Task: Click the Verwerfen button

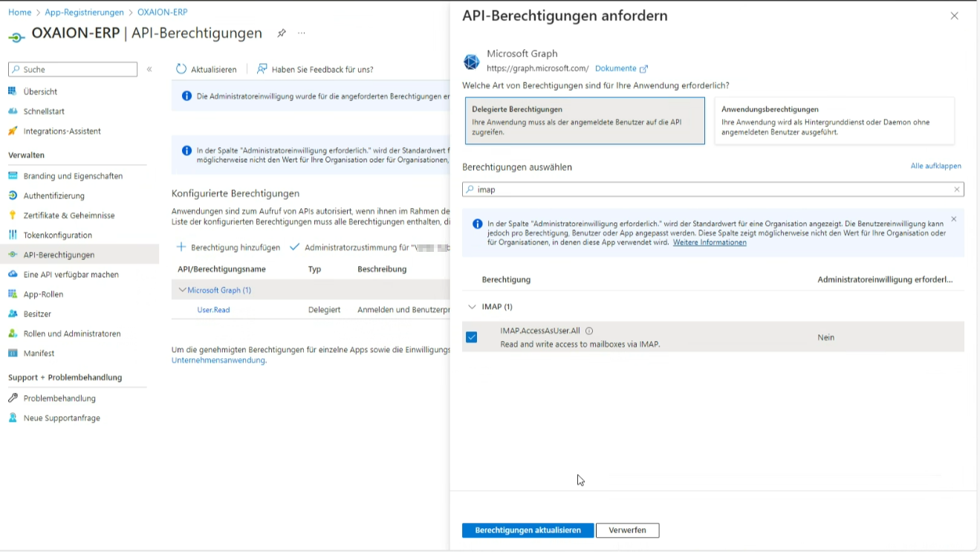Action: click(628, 530)
